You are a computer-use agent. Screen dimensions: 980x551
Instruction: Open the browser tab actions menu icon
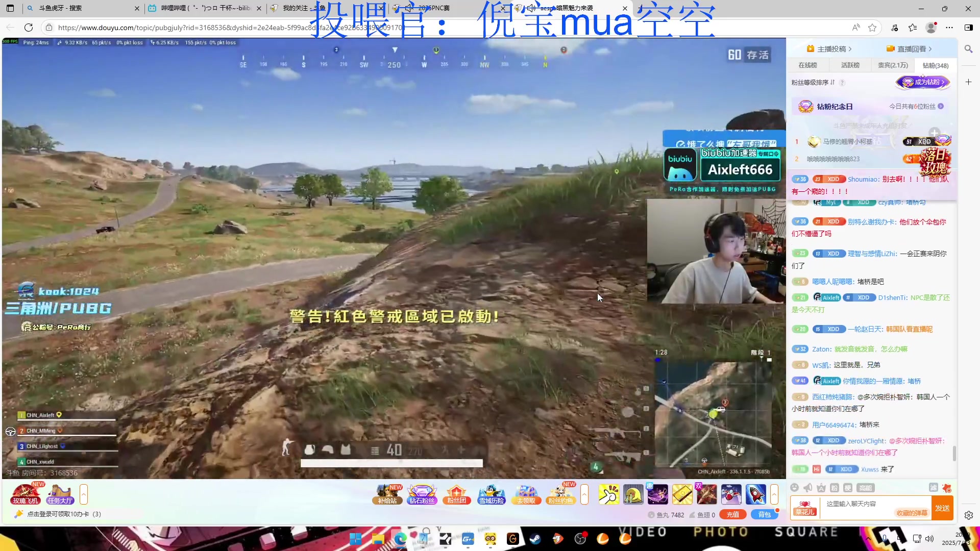[10, 8]
